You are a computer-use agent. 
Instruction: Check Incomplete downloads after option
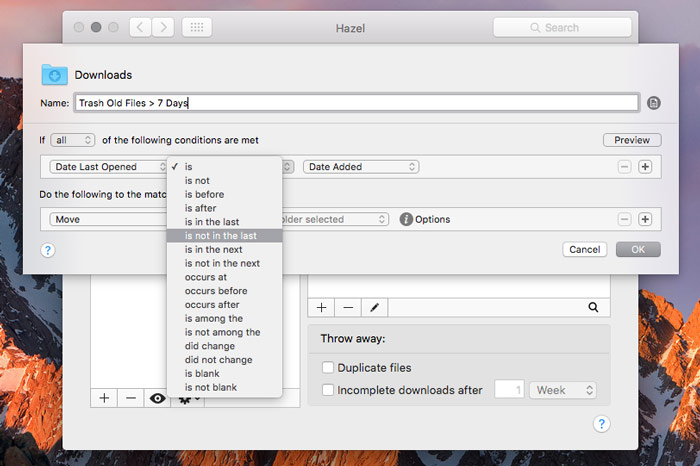(x=327, y=390)
